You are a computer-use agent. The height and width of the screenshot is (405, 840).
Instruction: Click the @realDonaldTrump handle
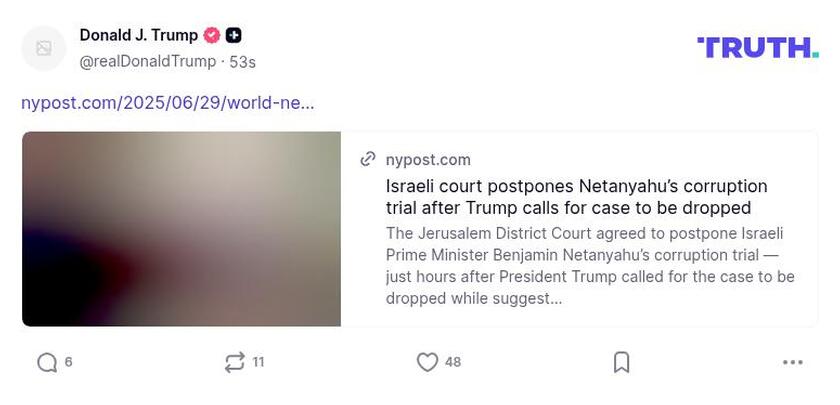[x=147, y=61]
